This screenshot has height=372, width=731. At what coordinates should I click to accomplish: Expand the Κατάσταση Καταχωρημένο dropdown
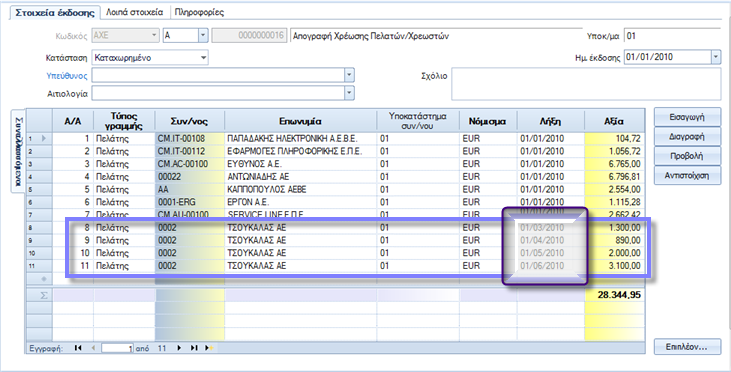click(204, 58)
